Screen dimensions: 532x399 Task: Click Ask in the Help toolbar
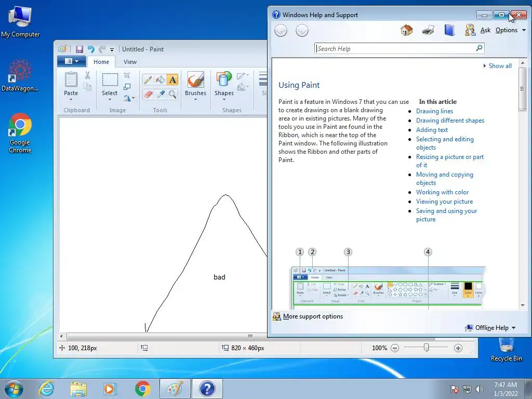(x=485, y=30)
